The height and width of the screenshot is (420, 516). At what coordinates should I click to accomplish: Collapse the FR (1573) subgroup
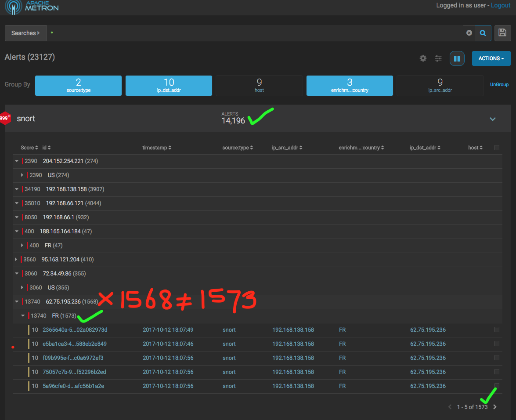[23, 315]
